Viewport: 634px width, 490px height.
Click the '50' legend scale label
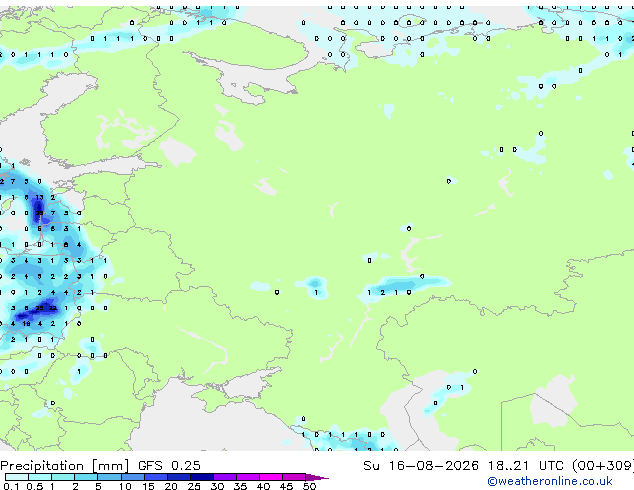309,486
